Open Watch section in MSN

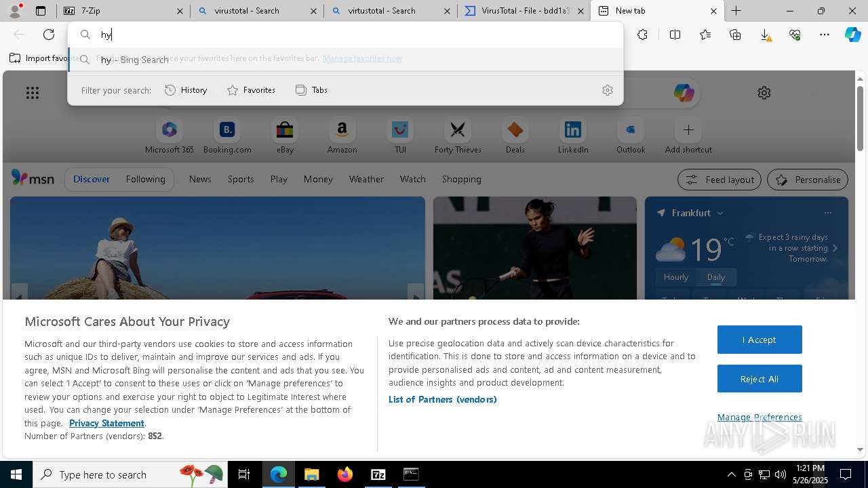[x=412, y=179]
